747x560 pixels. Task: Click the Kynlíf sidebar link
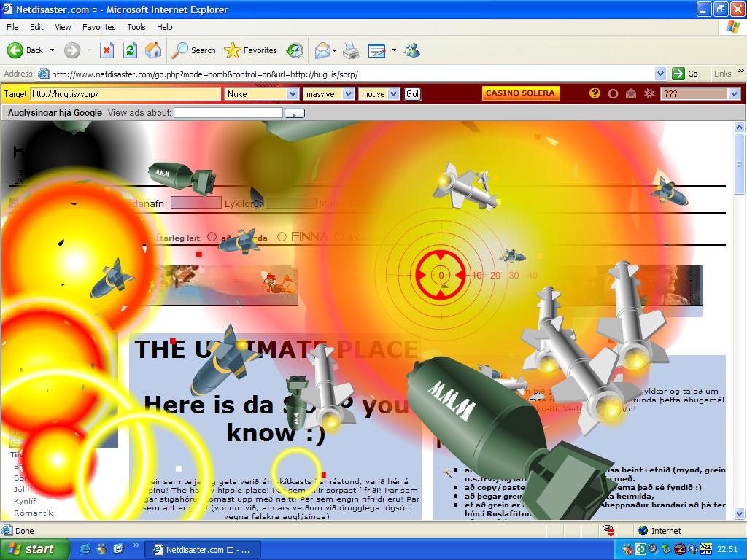[x=25, y=501]
